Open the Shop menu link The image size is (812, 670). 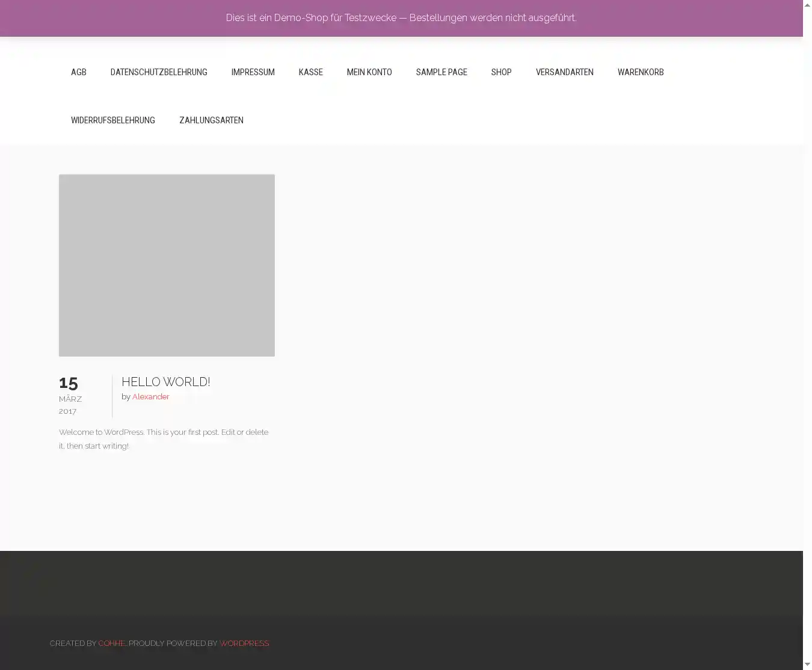(x=501, y=72)
